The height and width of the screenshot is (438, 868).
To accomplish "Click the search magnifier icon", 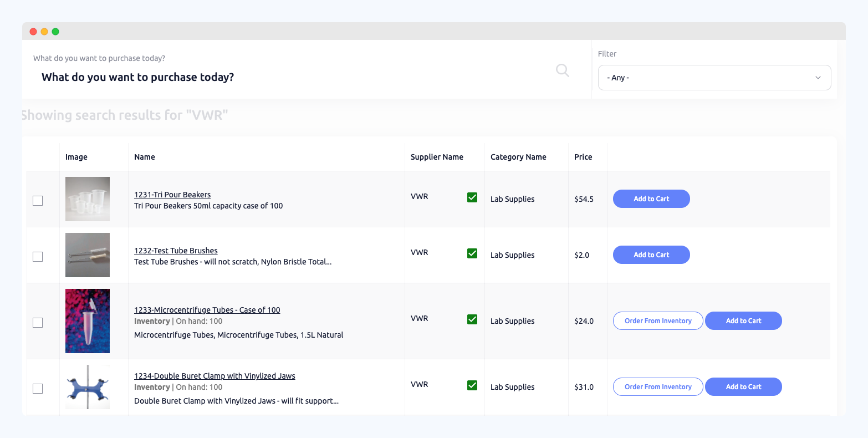I will 562,70.
